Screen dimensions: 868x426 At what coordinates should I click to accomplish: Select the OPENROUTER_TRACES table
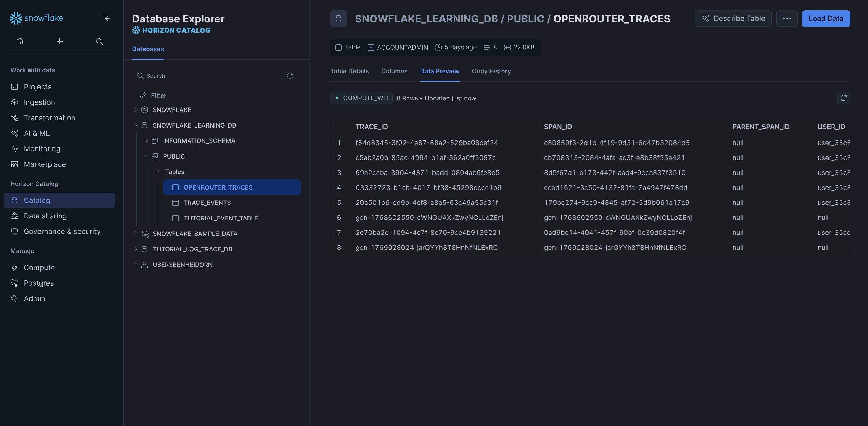[x=232, y=187]
